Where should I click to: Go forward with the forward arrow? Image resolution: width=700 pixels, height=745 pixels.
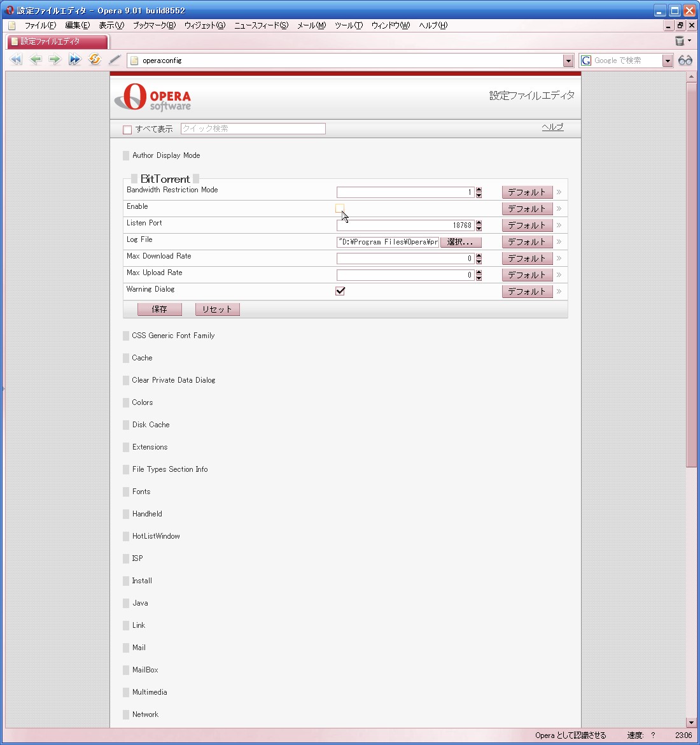55,60
